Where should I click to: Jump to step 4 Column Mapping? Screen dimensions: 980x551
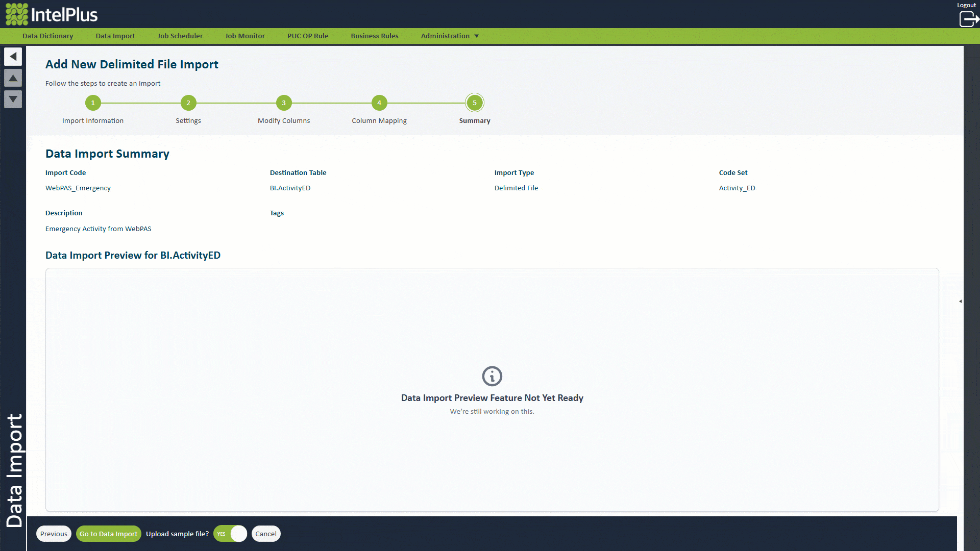pos(379,103)
